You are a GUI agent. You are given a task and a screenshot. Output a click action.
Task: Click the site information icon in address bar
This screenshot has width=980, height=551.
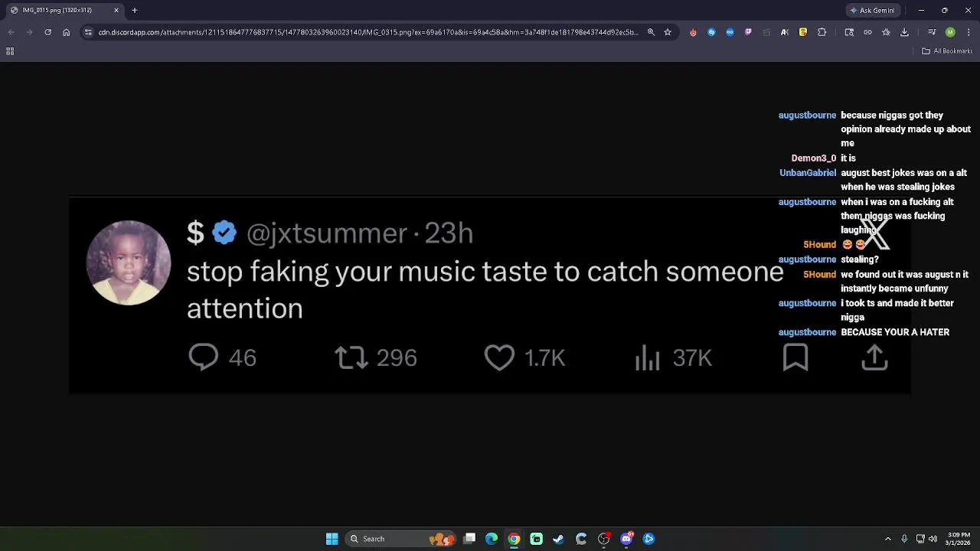tap(88, 32)
